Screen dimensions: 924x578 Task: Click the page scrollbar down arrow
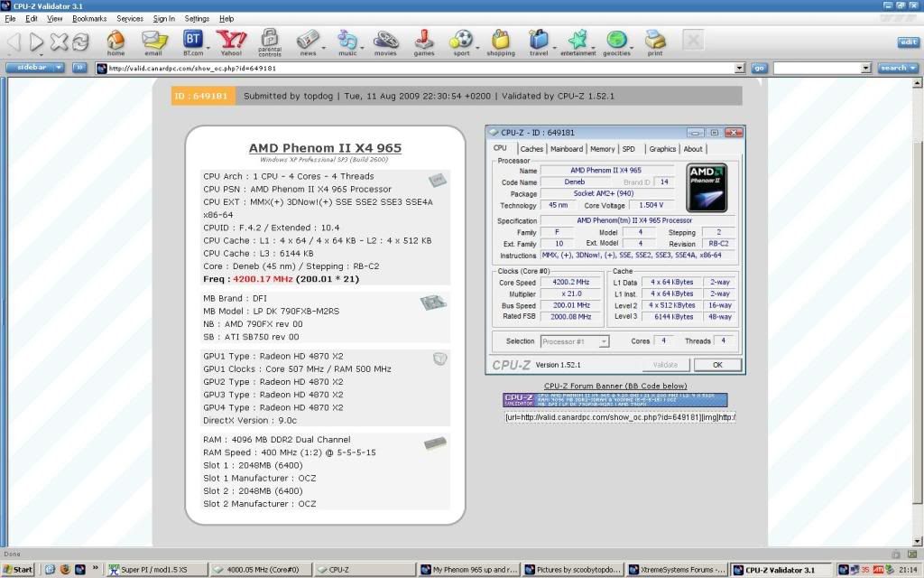point(917,541)
